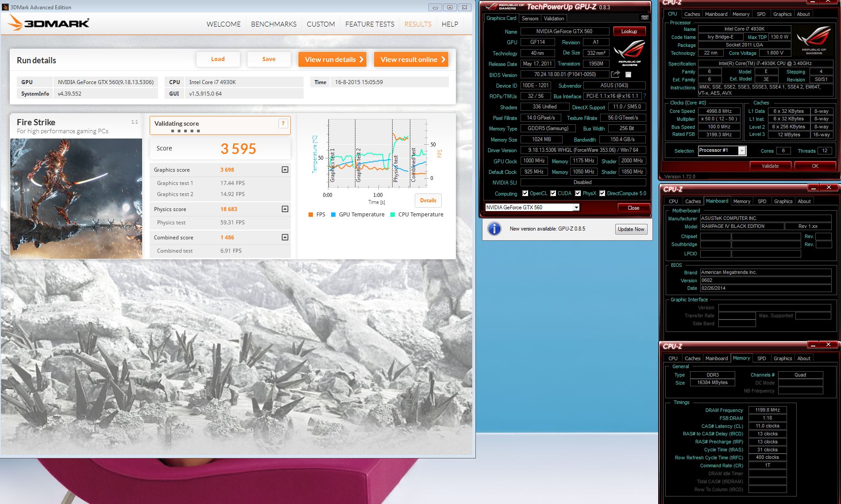
Task: Open the CUSTOM tab in 3DMark
Action: coord(321,24)
